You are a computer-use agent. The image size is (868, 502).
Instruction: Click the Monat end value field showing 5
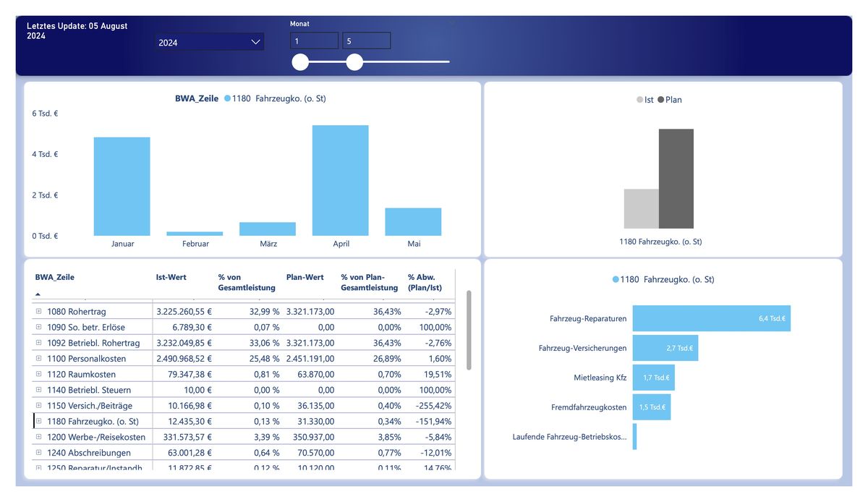[x=367, y=41]
